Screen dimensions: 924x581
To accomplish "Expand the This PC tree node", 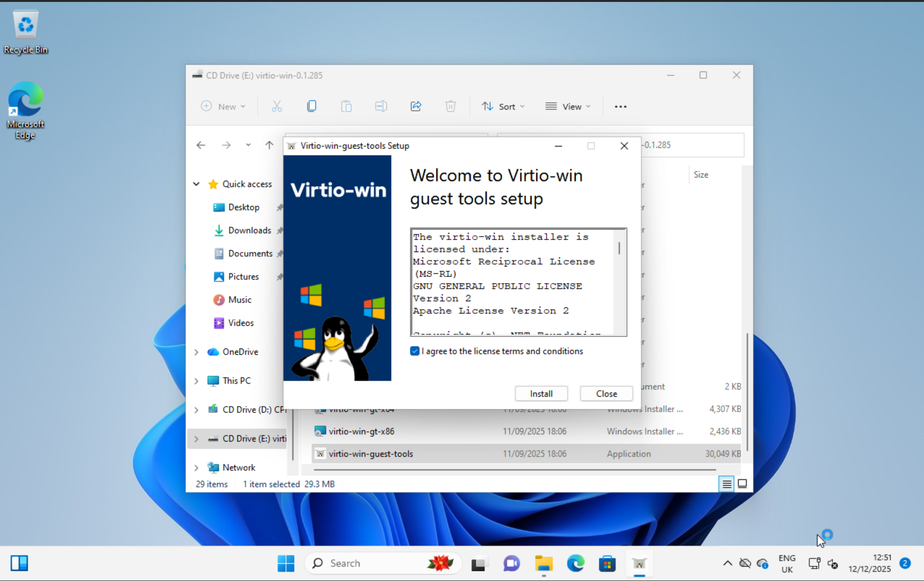I will tap(196, 380).
